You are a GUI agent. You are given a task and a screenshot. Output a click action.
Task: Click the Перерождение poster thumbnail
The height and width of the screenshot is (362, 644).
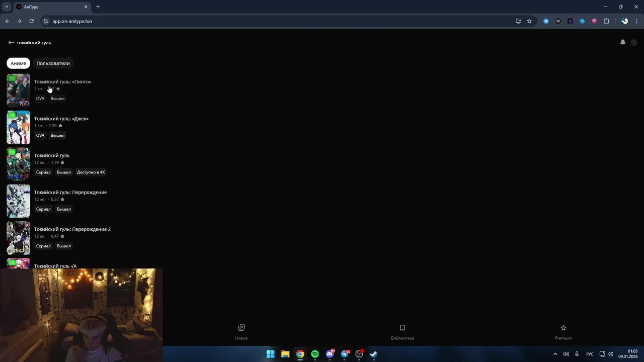pyautogui.click(x=18, y=201)
